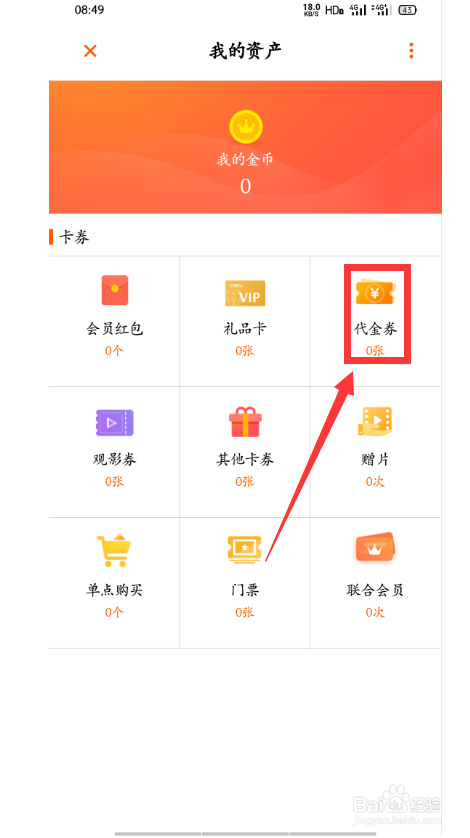
Task: Open the 门票 ticket icon
Action: [245, 550]
